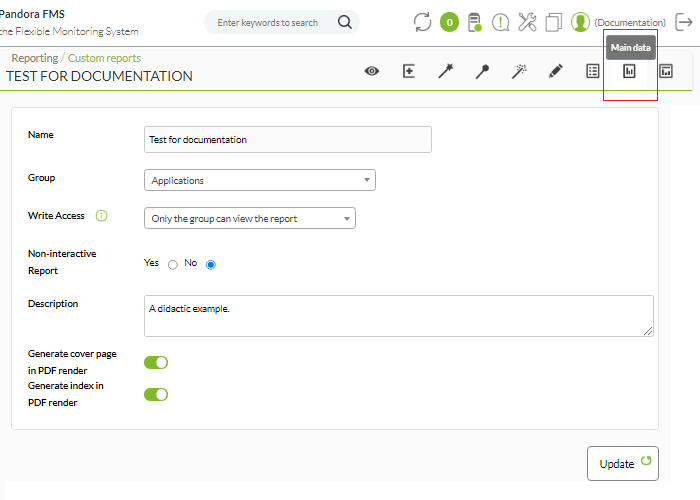Click the refresh arrows icon in header
This screenshot has height=500, width=700.
tap(422, 22)
